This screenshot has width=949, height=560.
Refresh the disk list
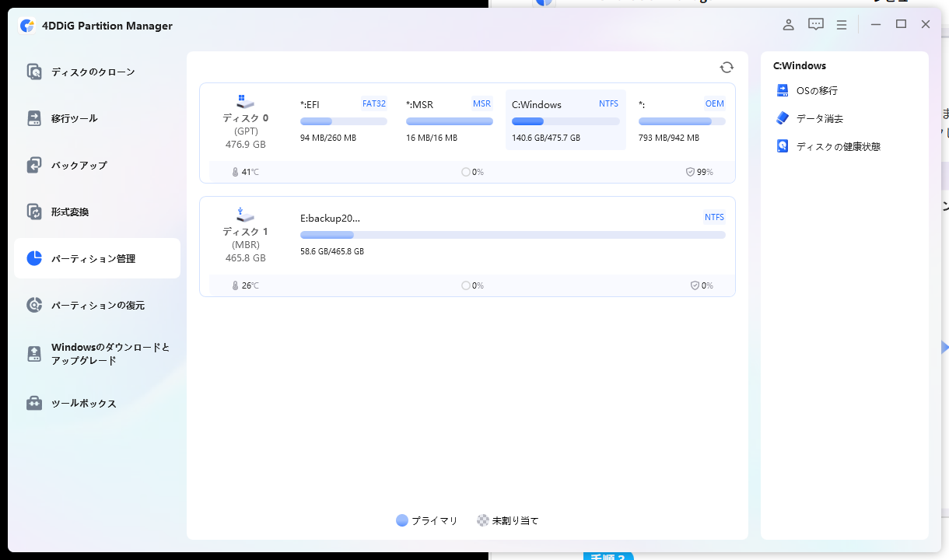click(727, 68)
